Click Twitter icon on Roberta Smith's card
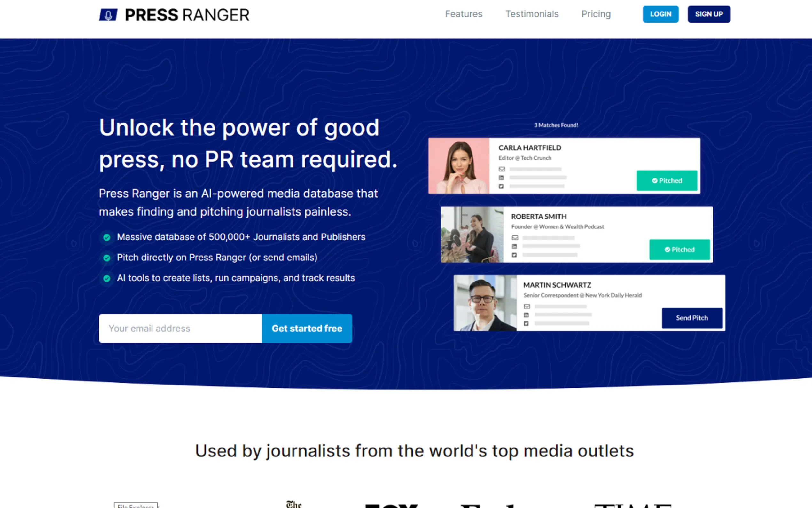Viewport: 812px width, 508px height. [x=514, y=255]
